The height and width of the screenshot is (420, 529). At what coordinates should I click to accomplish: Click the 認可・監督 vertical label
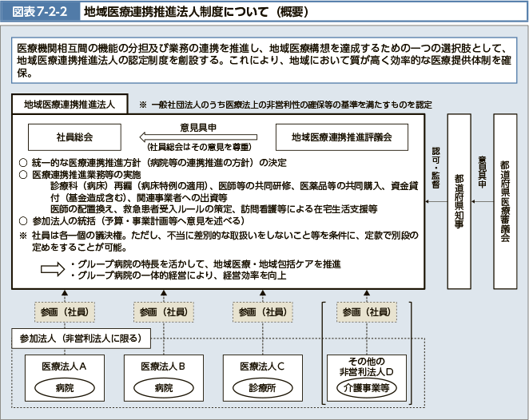click(x=436, y=168)
